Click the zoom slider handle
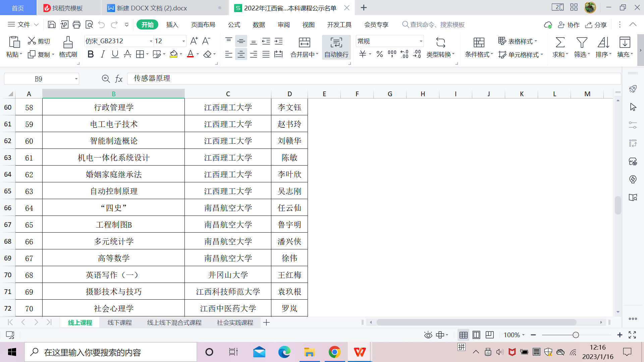This screenshot has height=362, width=644. [x=576, y=335]
